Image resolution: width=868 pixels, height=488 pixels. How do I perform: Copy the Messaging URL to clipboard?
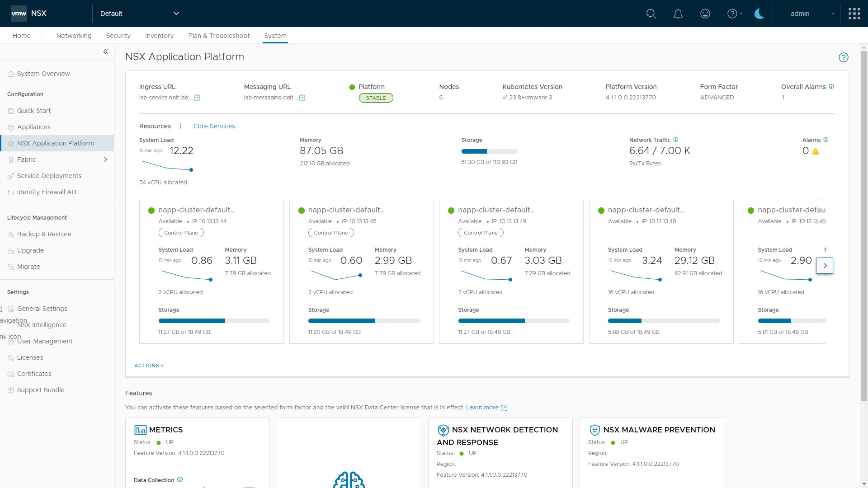pyautogui.click(x=302, y=98)
